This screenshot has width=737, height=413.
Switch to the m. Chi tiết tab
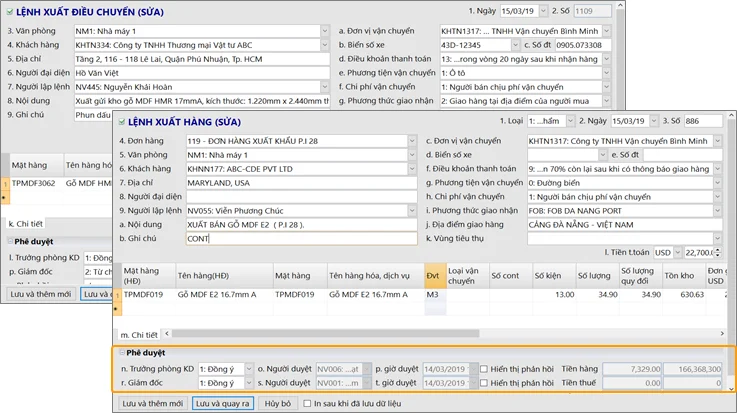coord(140,334)
